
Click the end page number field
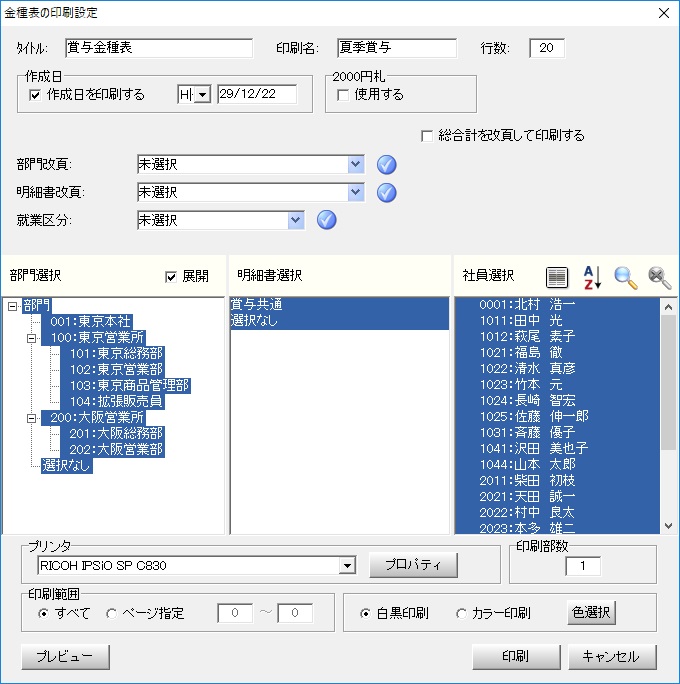pos(295,613)
